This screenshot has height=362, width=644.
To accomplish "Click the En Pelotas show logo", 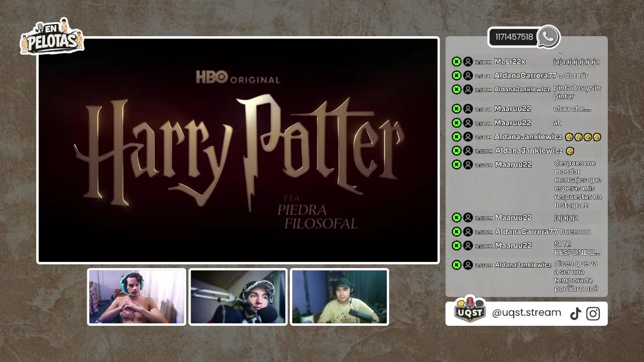I will (52, 37).
